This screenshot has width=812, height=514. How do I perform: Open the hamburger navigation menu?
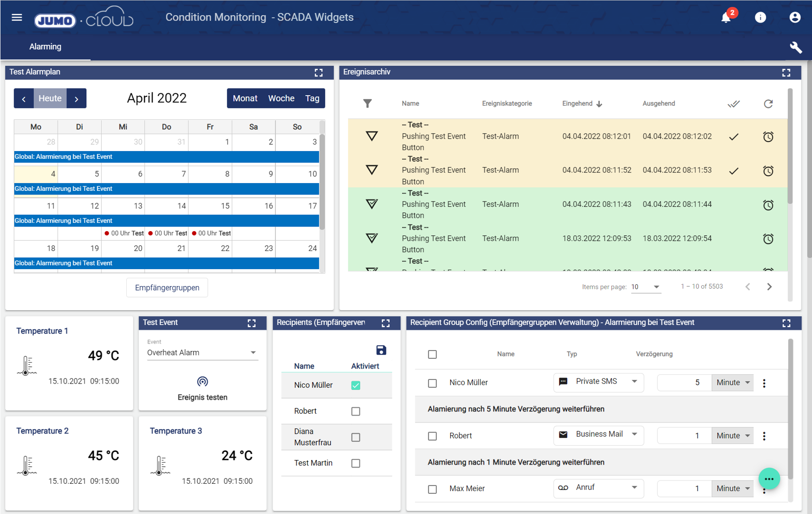point(17,17)
